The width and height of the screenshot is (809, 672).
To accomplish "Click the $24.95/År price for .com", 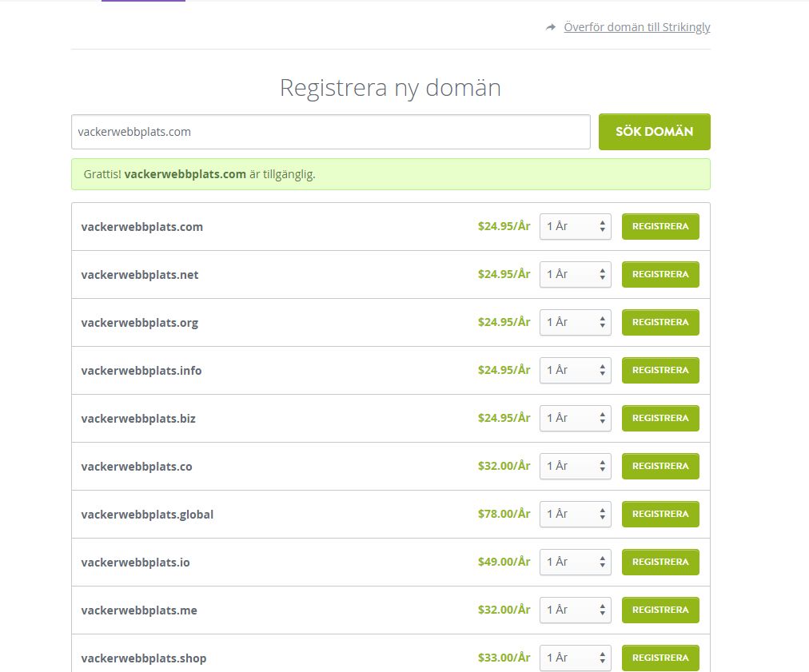I will click(x=504, y=226).
